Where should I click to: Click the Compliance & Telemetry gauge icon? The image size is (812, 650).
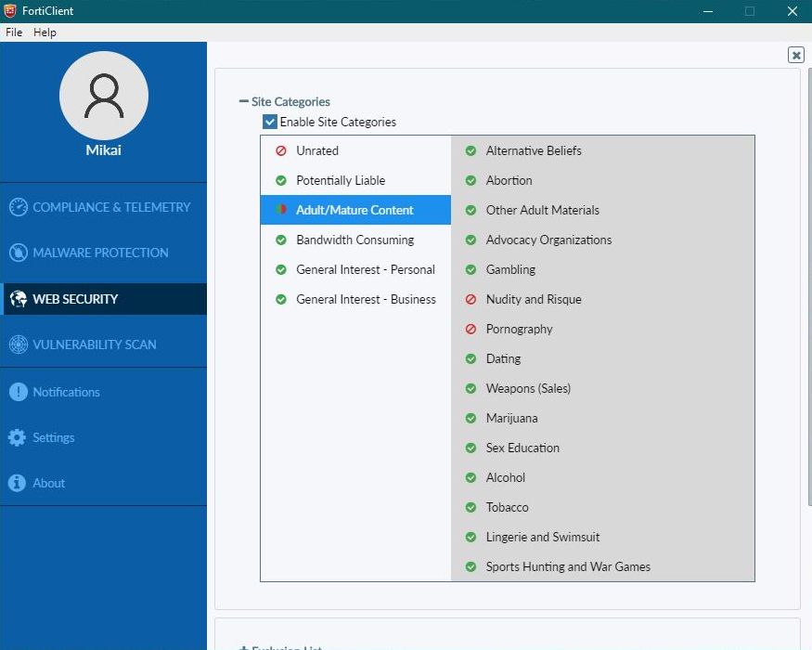click(18, 207)
